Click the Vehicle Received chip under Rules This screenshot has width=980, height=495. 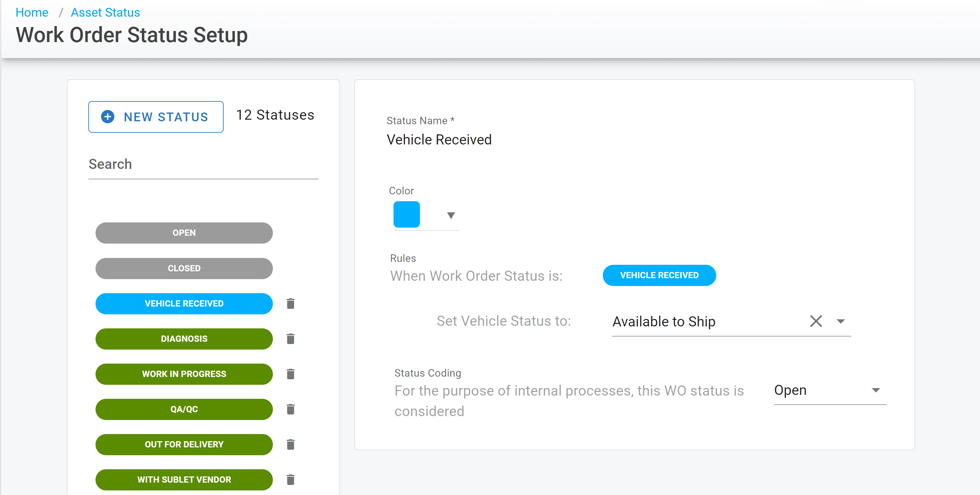(x=659, y=275)
